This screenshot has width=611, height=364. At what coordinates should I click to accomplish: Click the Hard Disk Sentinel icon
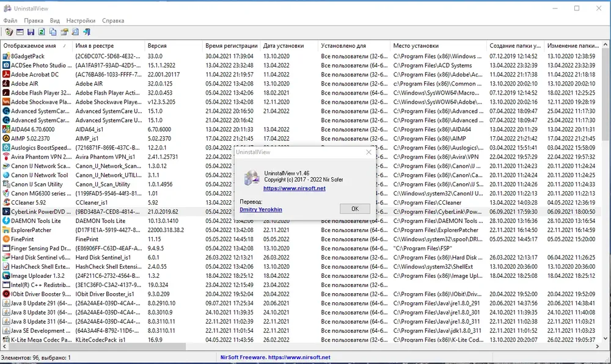(x=6, y=257)
